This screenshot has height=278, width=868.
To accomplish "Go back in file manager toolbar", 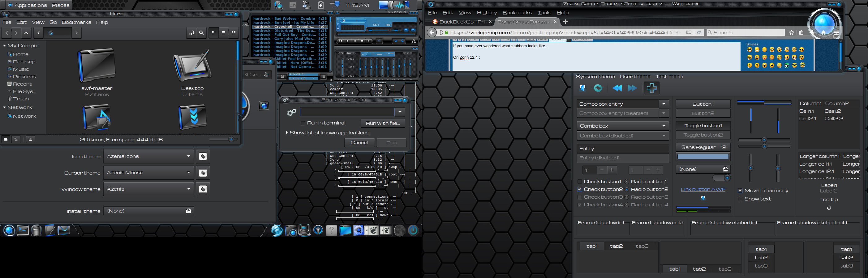I will pos(7,33).
